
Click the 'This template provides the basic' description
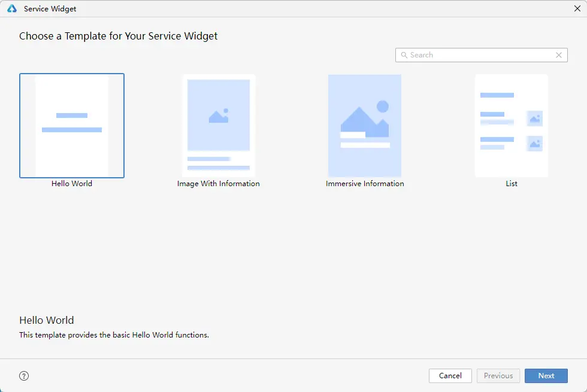pos(114,335)
